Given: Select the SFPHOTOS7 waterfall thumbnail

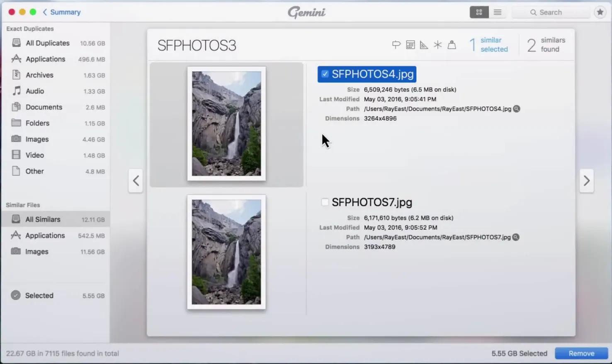Looking at the screenshot, I should click(x=226, y=252).
